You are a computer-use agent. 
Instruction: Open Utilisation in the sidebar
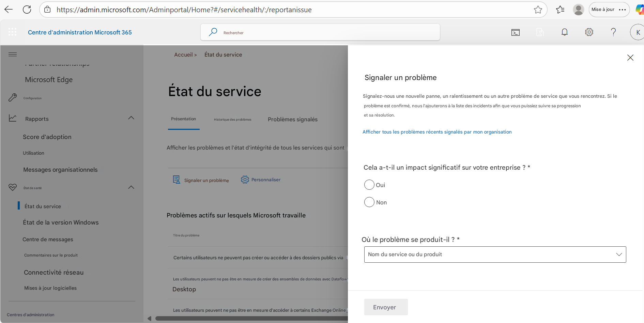tap(33, 153)
